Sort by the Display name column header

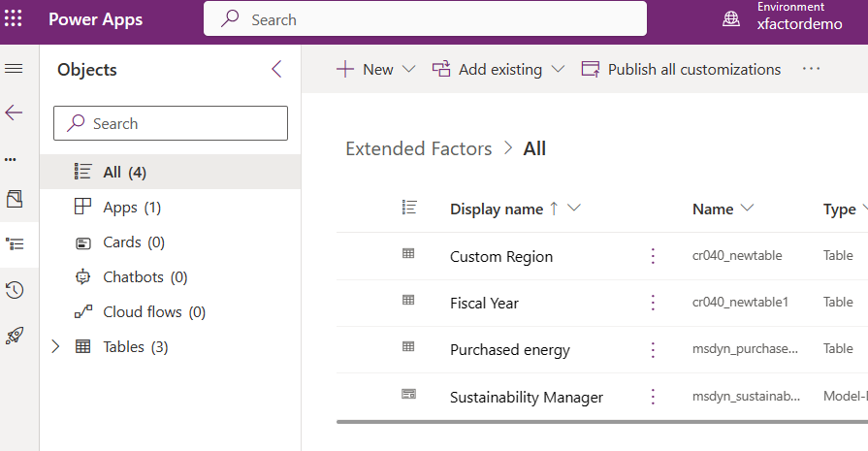tap(497, 209)
